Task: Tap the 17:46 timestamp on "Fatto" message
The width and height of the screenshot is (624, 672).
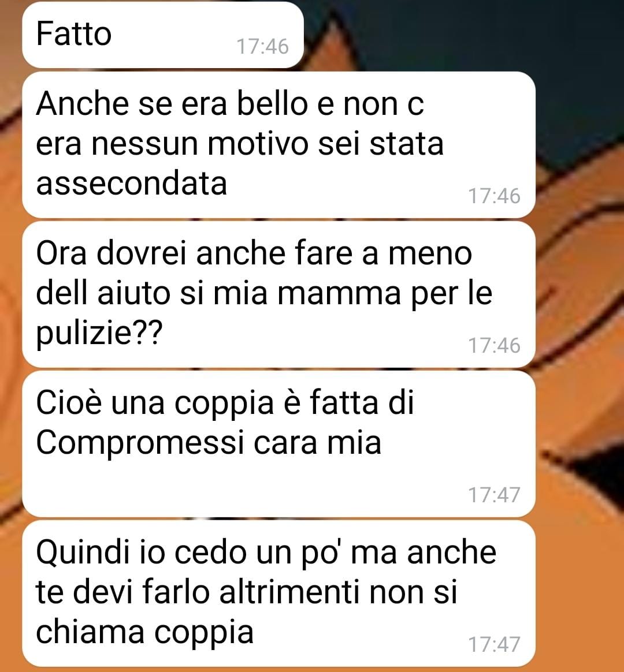Action: 262,46
